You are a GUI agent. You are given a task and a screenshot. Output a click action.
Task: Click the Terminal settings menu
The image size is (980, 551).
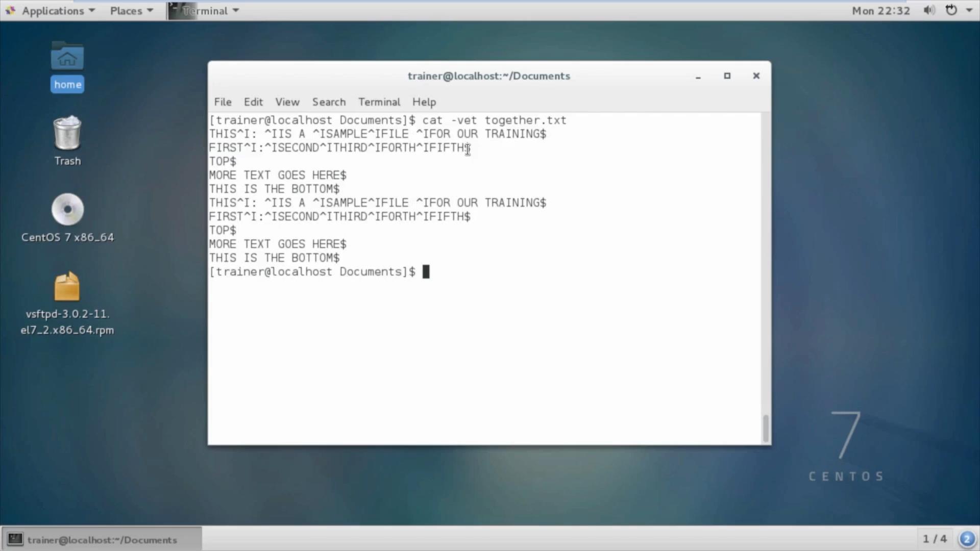point(380,102)
